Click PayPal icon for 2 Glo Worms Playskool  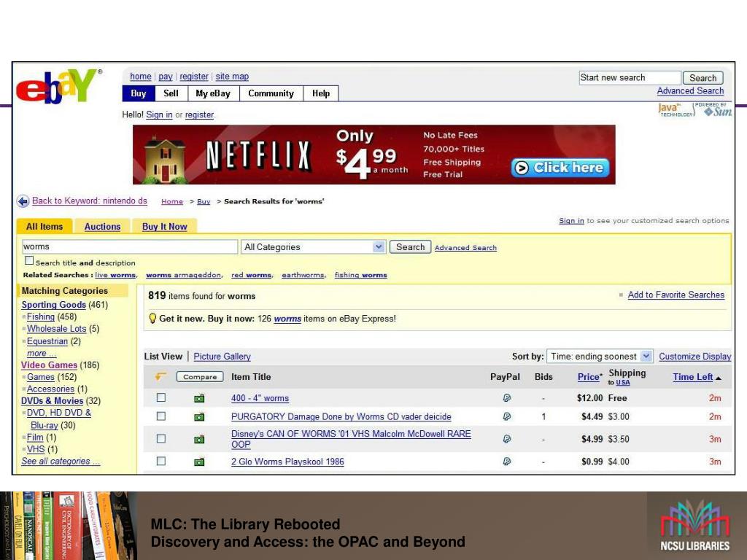[507, 461]
